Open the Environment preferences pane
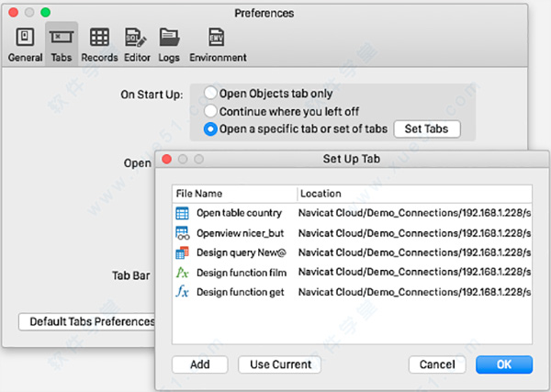Screen dimensions: 551x392 (x=218, y=45)
